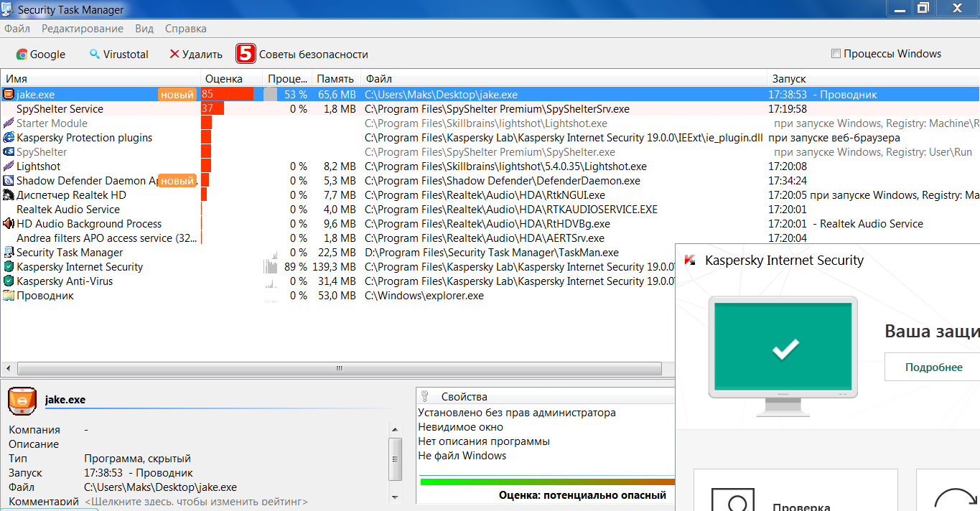Open the Редактирование menu

(83, 29)
